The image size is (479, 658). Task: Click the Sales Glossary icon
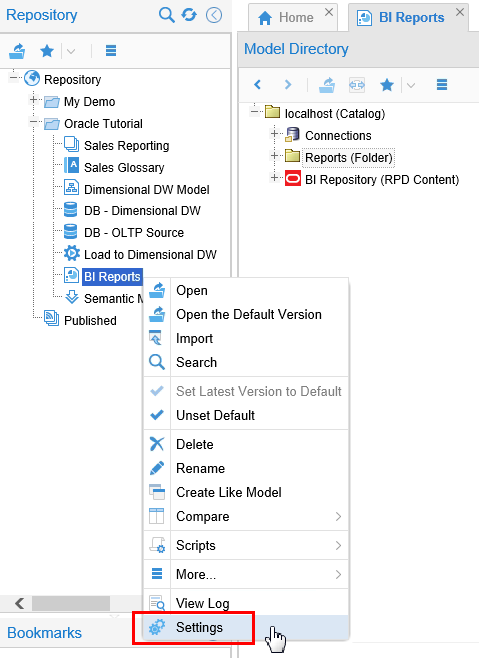(x=72, y=165)
